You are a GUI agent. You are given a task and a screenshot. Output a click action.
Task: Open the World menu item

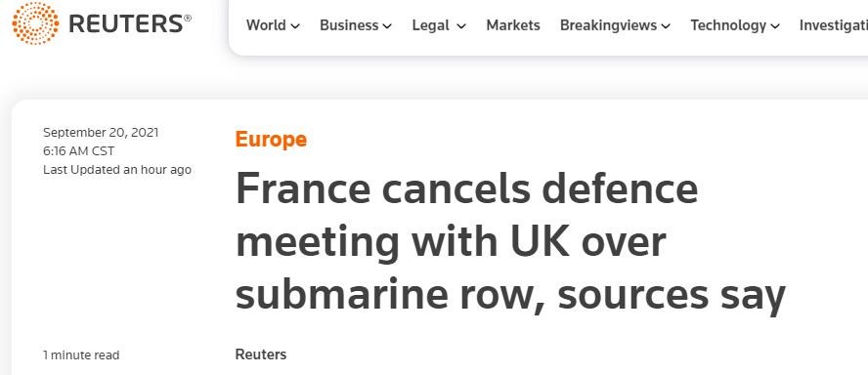point(266,25)
